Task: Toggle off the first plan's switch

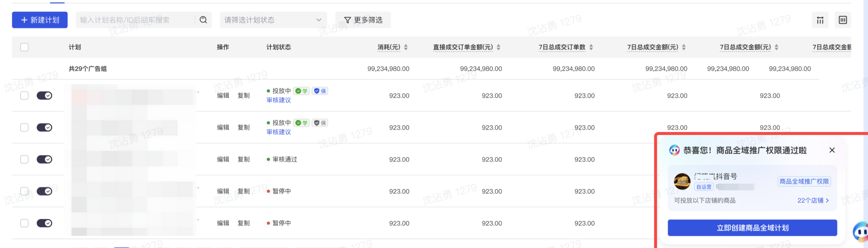Action: tap(44, 95)
